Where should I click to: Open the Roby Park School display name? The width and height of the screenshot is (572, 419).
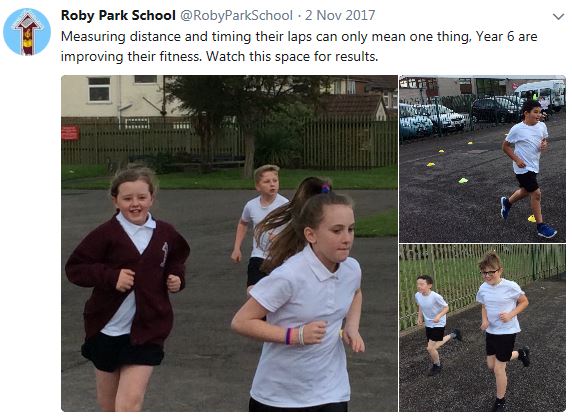(118, 15)
